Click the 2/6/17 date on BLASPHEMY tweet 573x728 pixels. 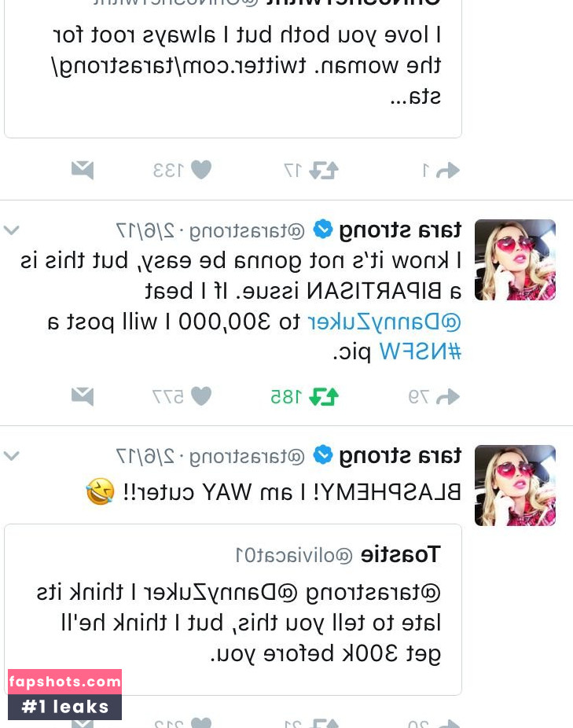(x=145, y=457)
